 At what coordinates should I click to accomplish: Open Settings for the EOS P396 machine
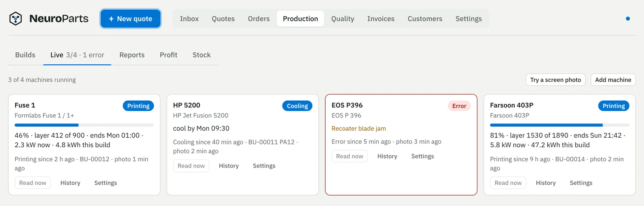point(422,156)
